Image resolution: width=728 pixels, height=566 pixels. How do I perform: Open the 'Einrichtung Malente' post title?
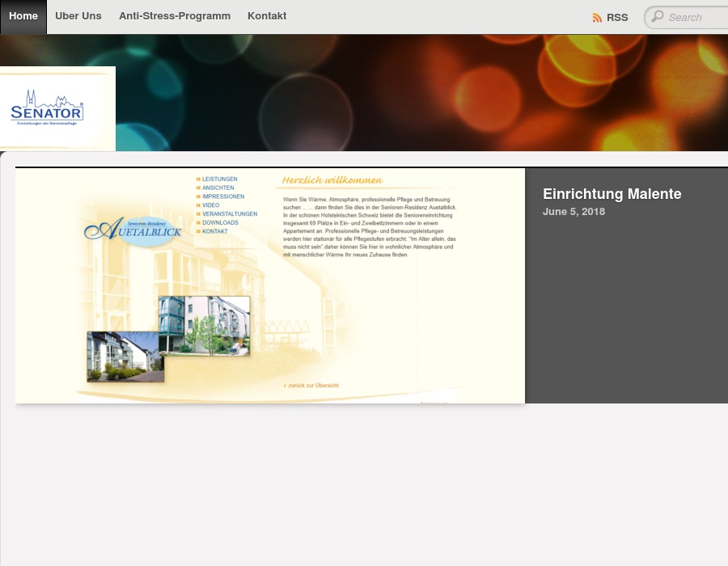tap(612, 194)
